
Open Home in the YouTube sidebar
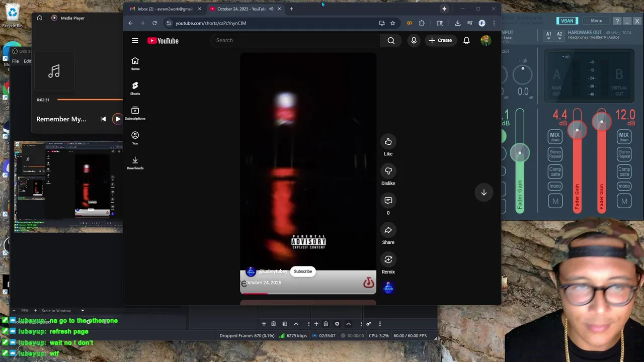[135, 64]
